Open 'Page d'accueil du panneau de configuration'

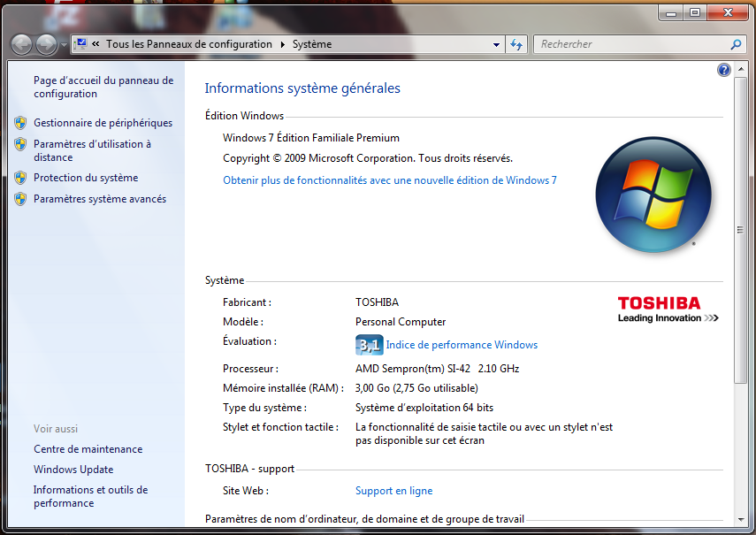click(x=103, y=88)
